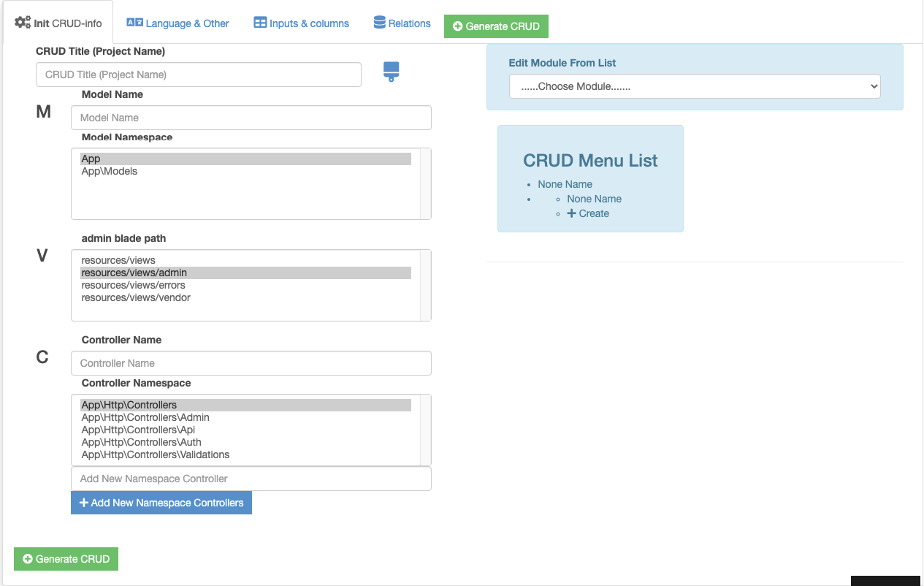
Task: Open the Choose Module dropdown
Action: click(x=694, y=86)
